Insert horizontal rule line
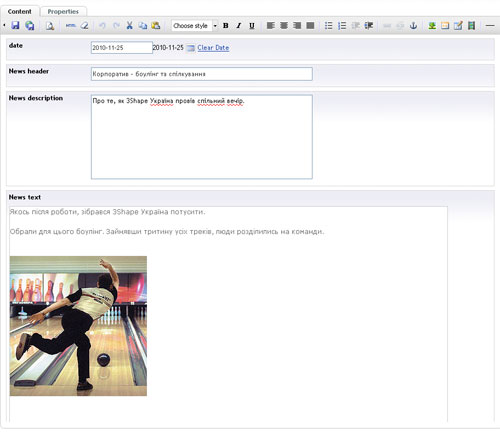500x434 pixels. tap(490, 25)
